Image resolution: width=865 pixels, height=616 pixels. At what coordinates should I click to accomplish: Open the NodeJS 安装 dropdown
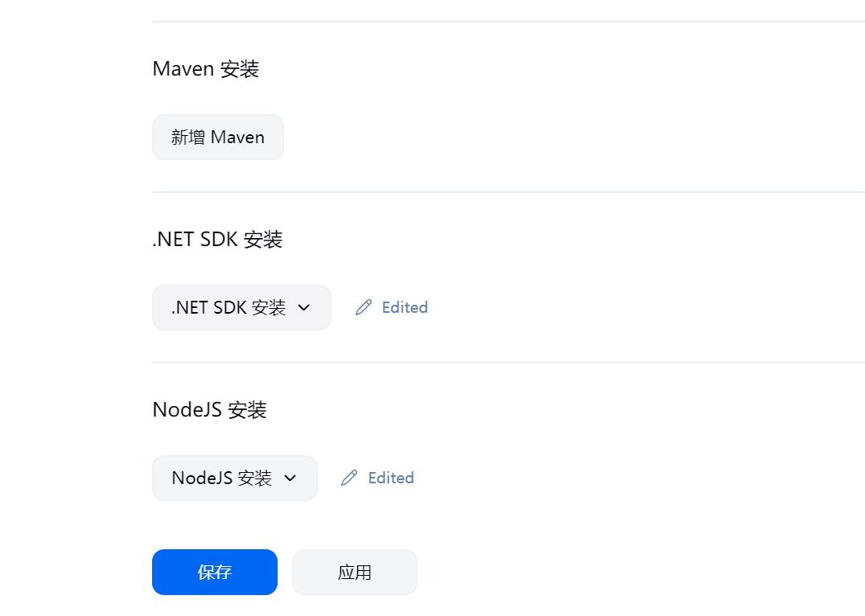tap(234, 478)
